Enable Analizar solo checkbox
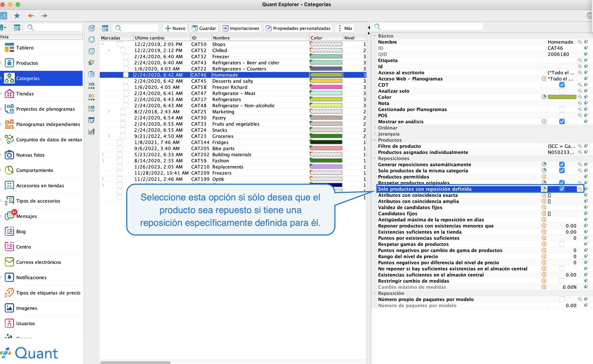Viewport: 593px width, 364px height. coord(562,91)
